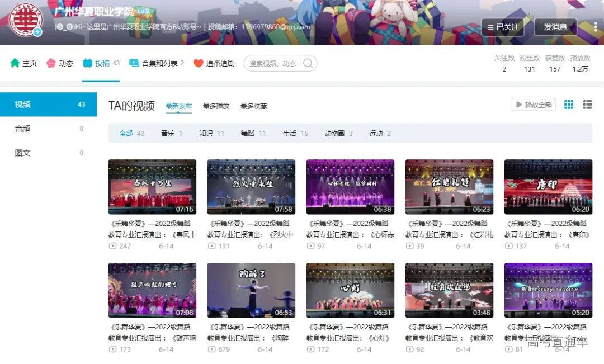Switch to grid view layout icon

569,104
